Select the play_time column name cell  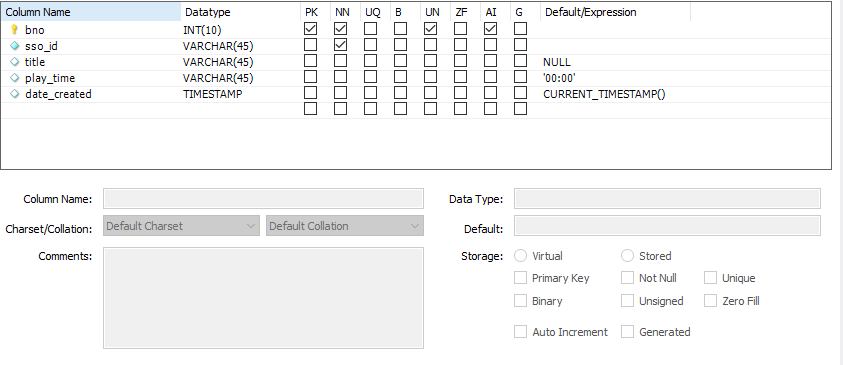point(49,78)
